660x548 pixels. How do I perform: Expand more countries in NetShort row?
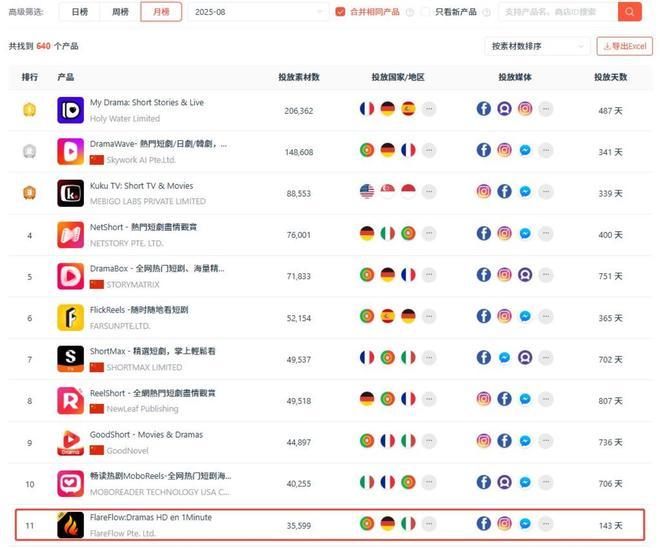pos(429,233)
